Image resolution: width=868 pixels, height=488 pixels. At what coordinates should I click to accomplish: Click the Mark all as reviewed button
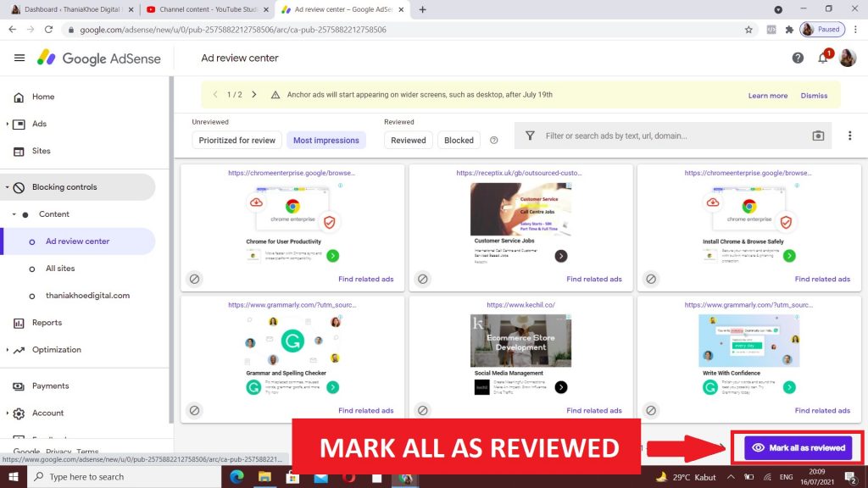[798, 447]
